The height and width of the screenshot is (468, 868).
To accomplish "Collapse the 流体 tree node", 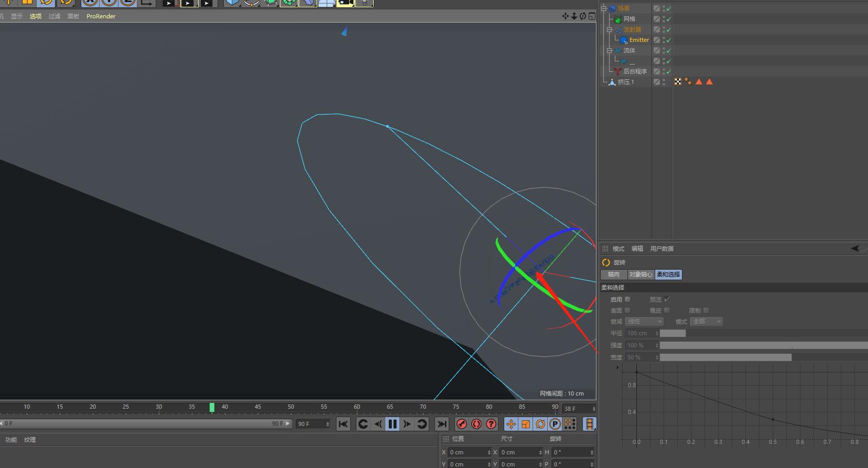I will (610, 50).
